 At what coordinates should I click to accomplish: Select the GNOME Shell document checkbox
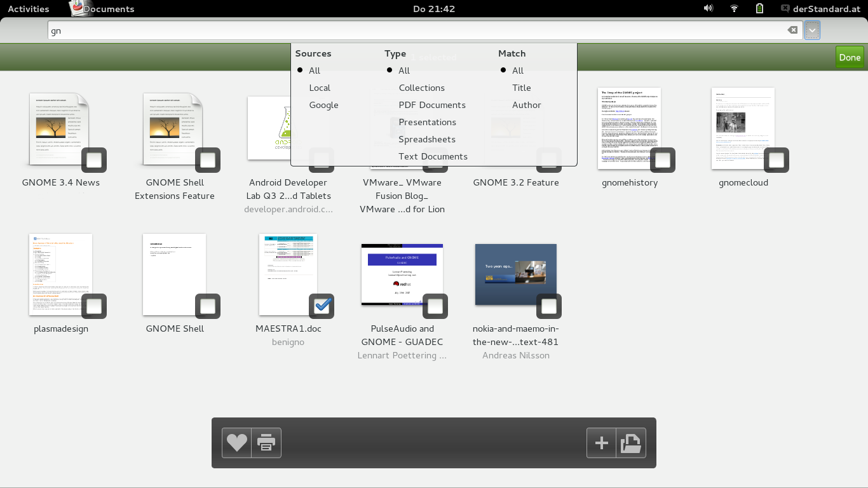[208, 306]
